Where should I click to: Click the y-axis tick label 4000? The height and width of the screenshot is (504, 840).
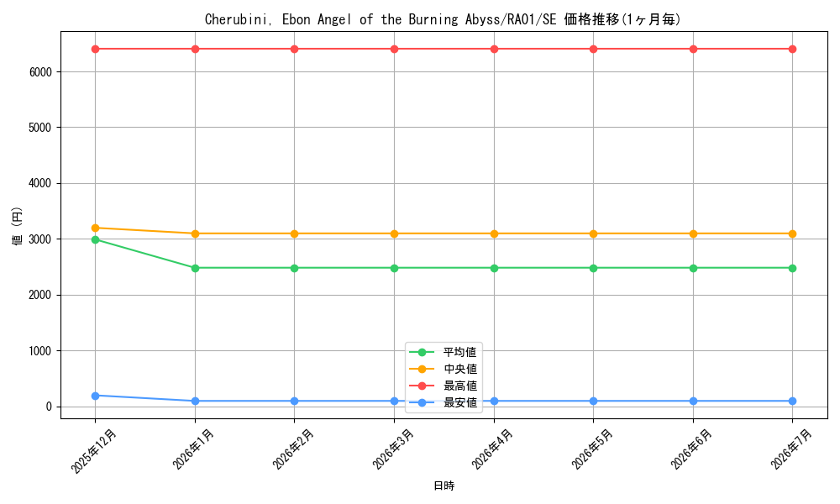click(40, 183)
